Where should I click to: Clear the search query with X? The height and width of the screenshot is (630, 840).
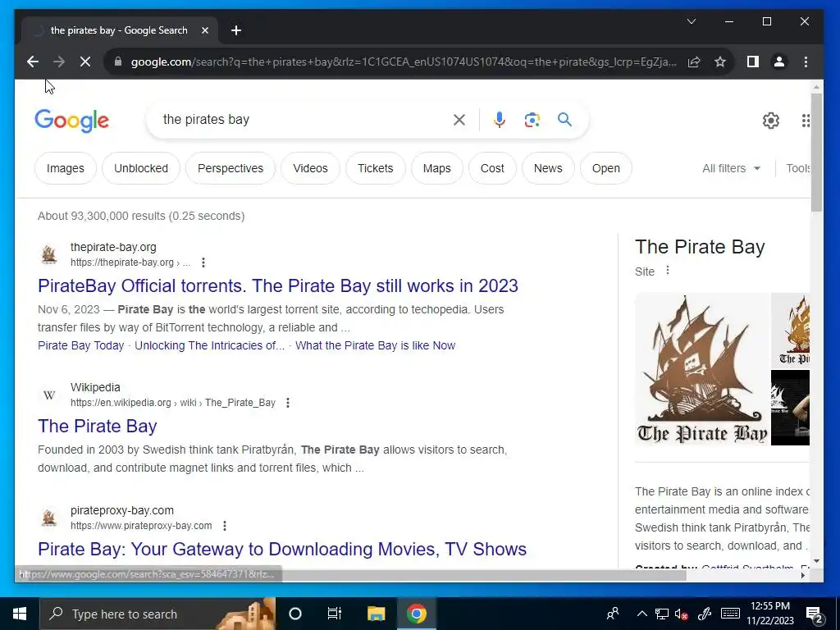[459, 120]
